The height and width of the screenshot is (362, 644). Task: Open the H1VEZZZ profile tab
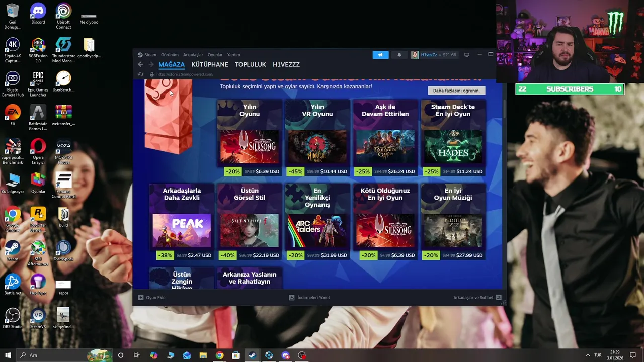pyautogui.click(x=286, y=64)
